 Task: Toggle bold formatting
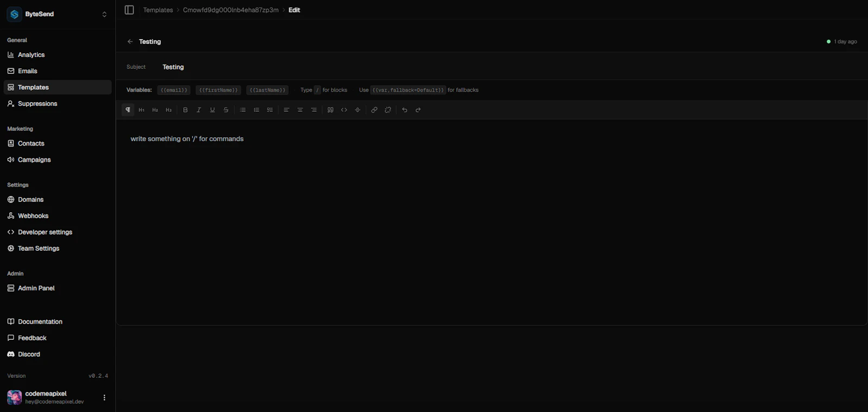coord(186,110)
